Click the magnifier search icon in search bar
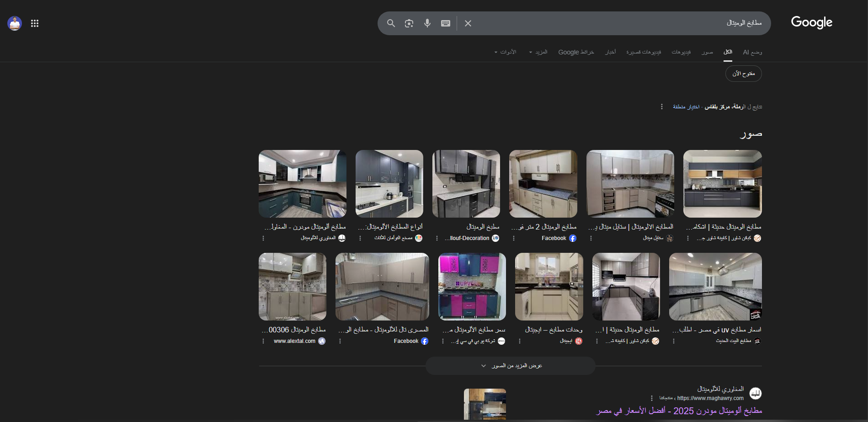 click(x=391, y=23)
